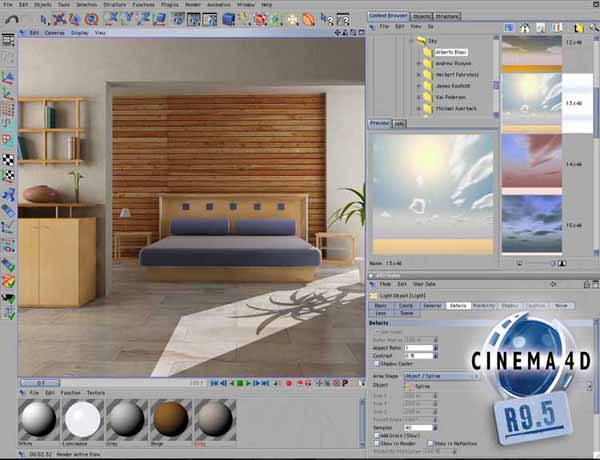Open the Render Settings icon
Viewport: 600px width, 460px height.
tap(210, 19)
